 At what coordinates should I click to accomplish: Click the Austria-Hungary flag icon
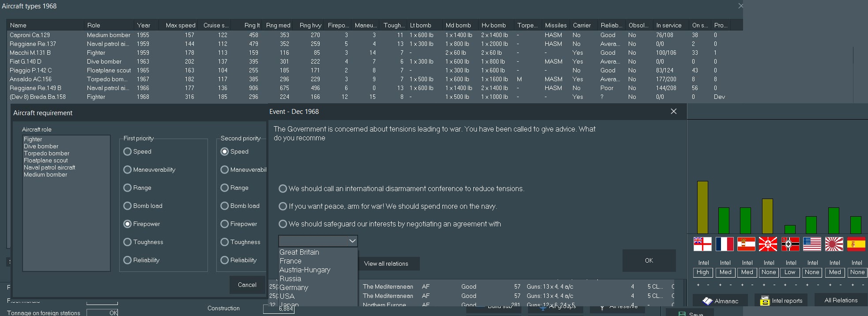click(x=746, y=244)
